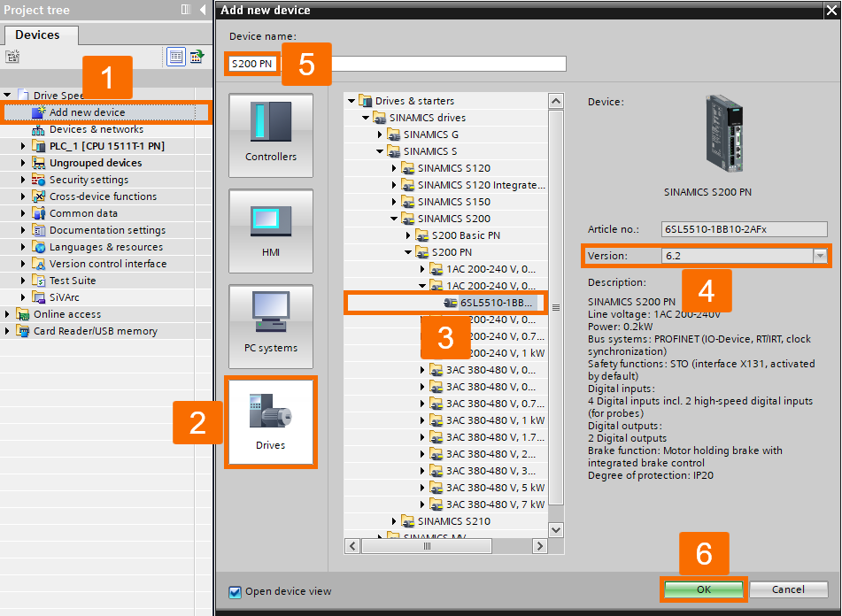
Task: Click the device tree scroll down arrow
Action: coord(556,529)
